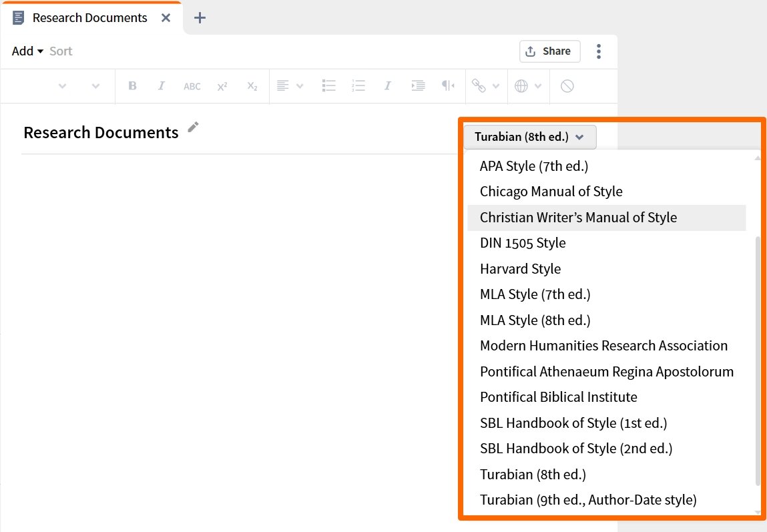Insert a numbered list
This screenshot has height=532, width=767.
point(358,85)
